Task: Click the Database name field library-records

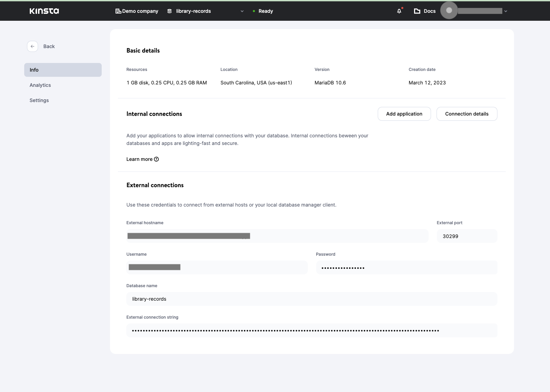Action: pyautogui.click(x=312, y=299)
